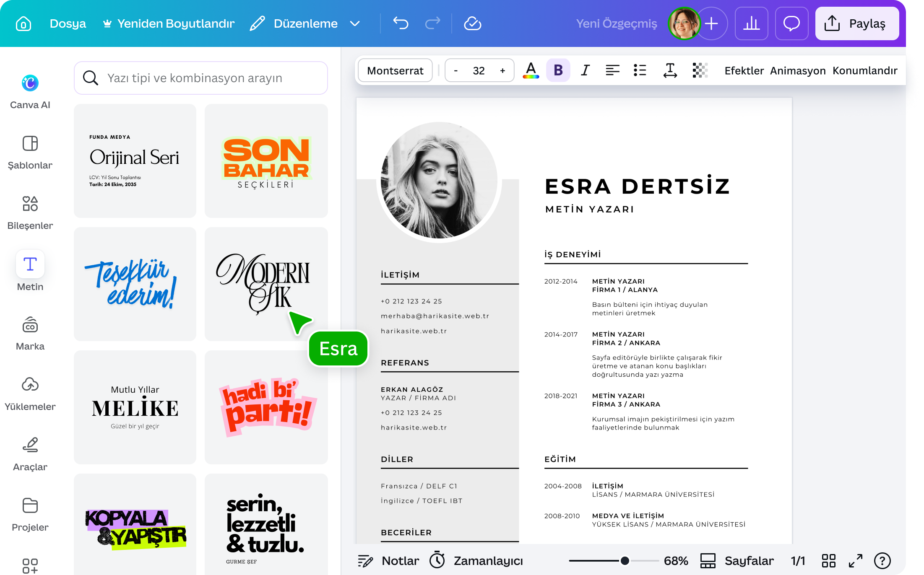Open Projeler folder tab
Image resolution: width=924 pixels, height=575 pixels.
pyautogui.click(x=30, y=515)
